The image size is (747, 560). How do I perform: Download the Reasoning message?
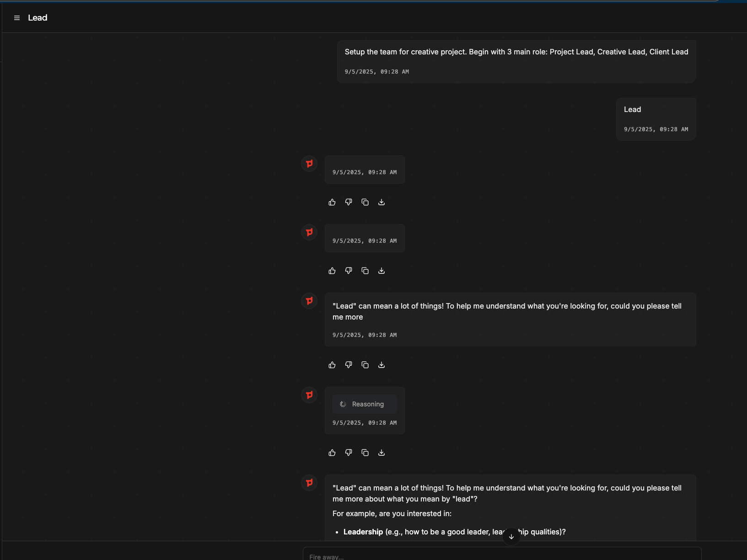382,453
